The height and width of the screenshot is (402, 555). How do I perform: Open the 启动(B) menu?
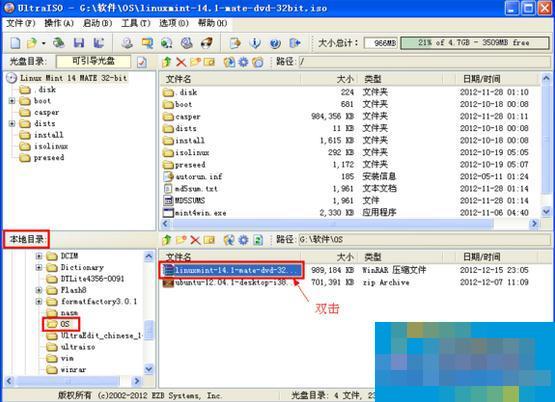(97, 23)
